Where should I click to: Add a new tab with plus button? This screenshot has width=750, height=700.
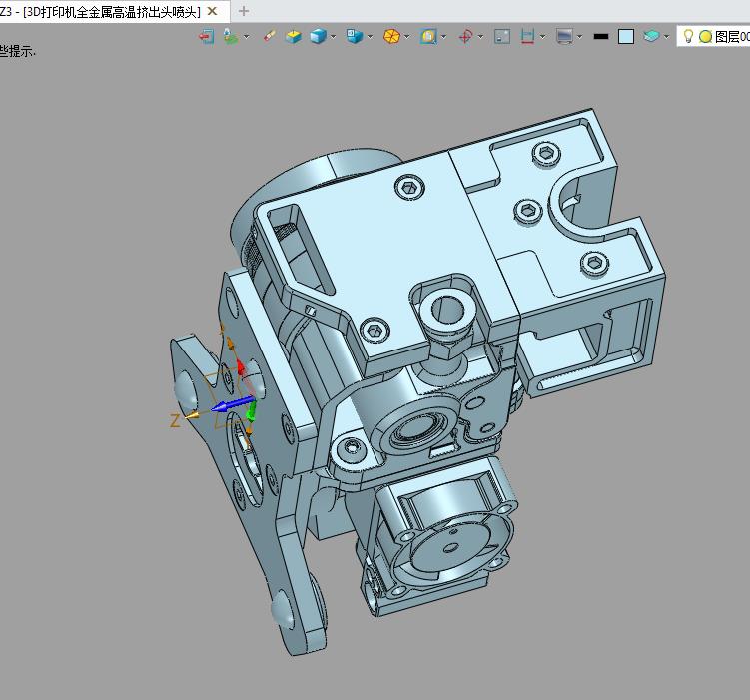point(244,11)
